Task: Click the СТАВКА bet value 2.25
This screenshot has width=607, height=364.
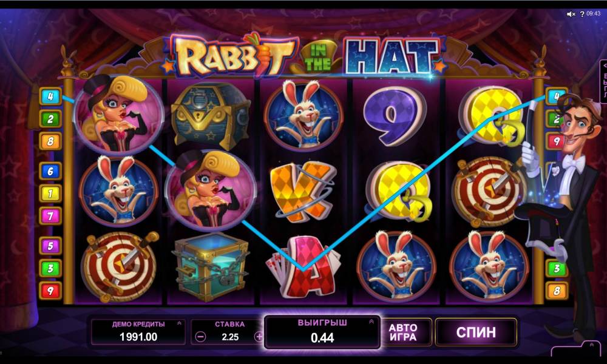Action: [230, 337]
